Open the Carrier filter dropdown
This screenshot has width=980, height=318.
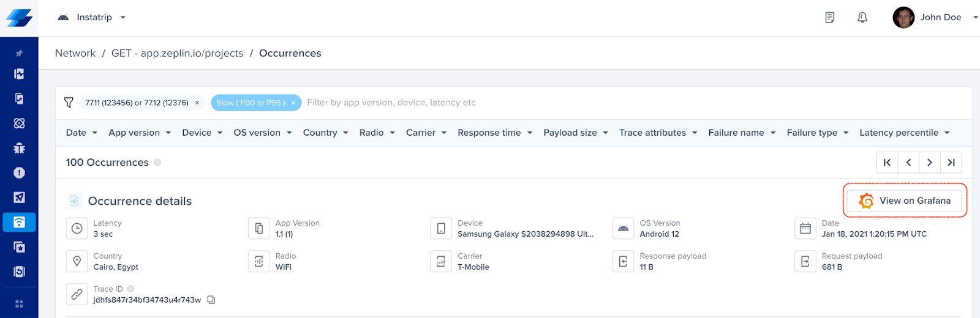(426, 133)
